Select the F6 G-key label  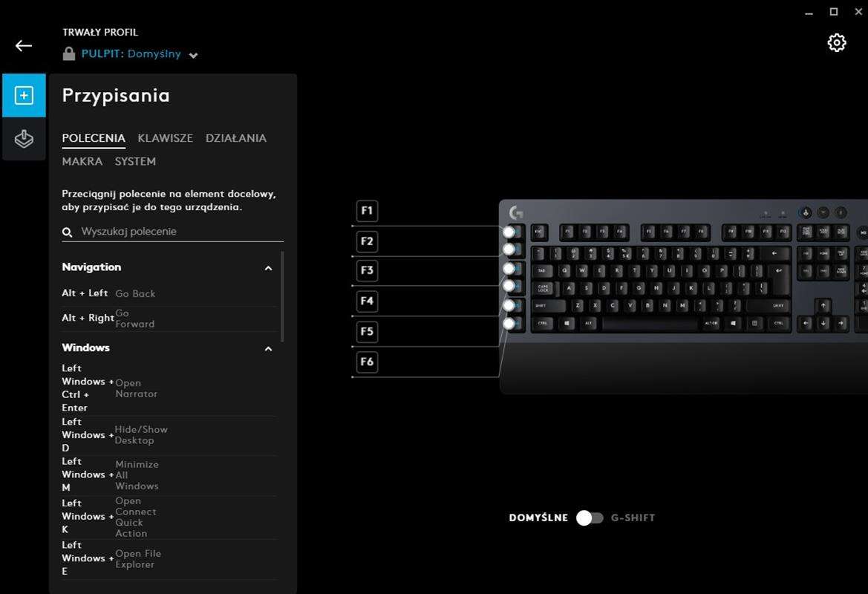[x=367, y=362]
